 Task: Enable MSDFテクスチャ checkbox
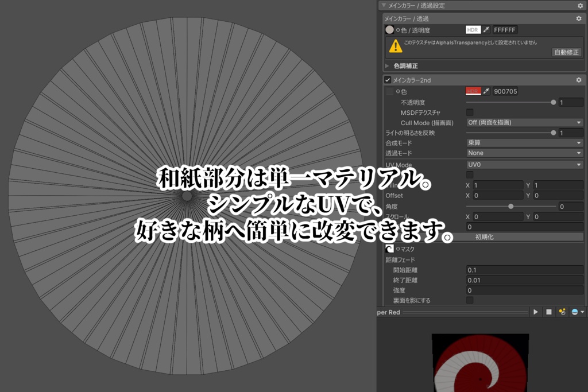click(470, 112)
